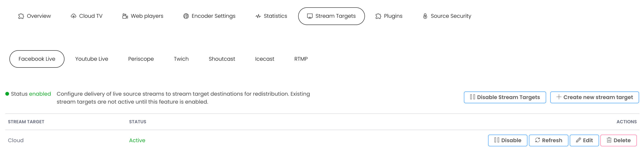
Task: Select the Icecast tab
Action: (264, 59)
